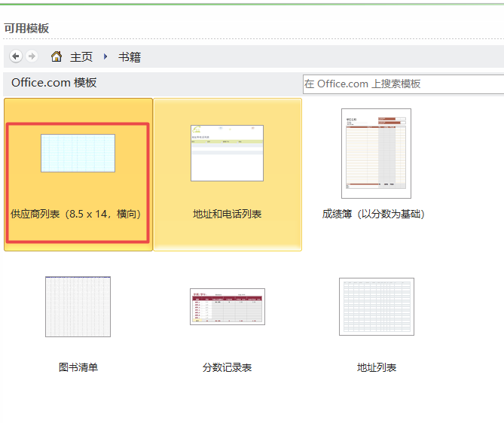Select the 书籍 breadcrumb item
Image resolution: width=504 pixels, height=423 pixels.
tap(130, 57)
